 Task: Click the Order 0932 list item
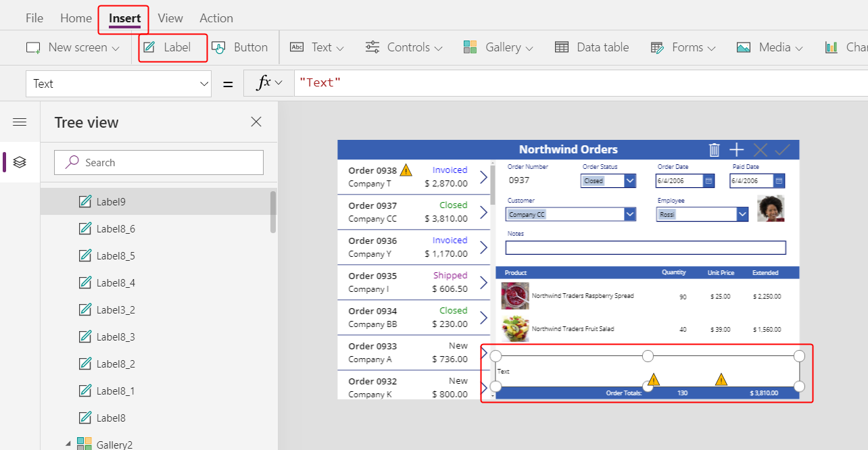(414, 385)
